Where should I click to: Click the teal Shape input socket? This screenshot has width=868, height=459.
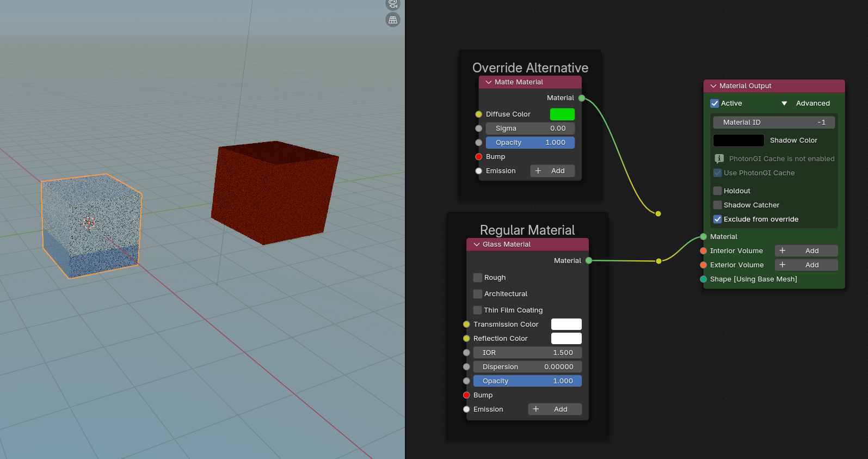704,279
